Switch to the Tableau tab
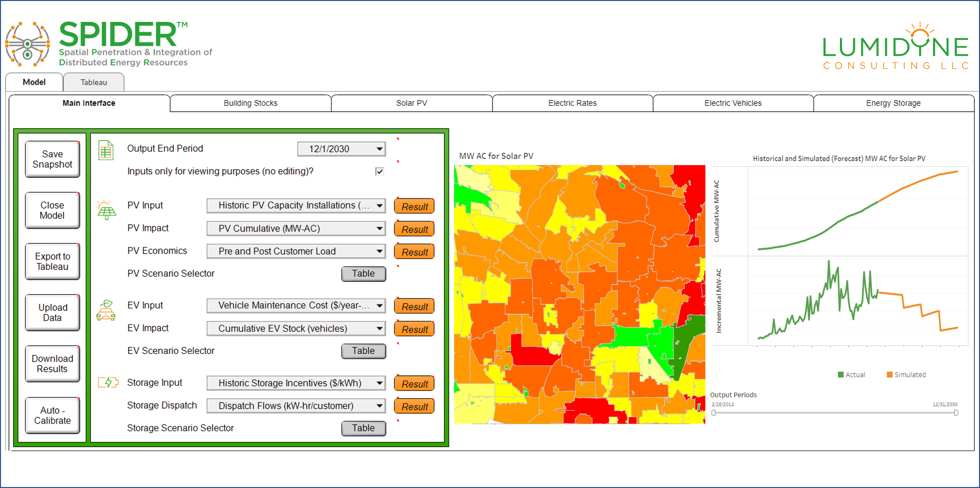Screen dimensions: 980x488 94,82
